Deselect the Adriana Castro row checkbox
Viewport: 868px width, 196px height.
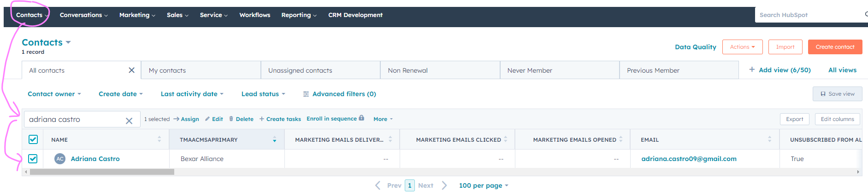33,159
